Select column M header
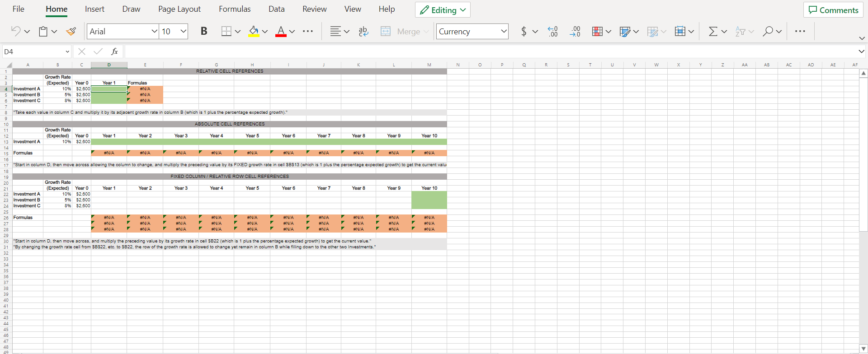Viewport: 868px width, 354px height. pyautogui.click(x=429, y=65)
